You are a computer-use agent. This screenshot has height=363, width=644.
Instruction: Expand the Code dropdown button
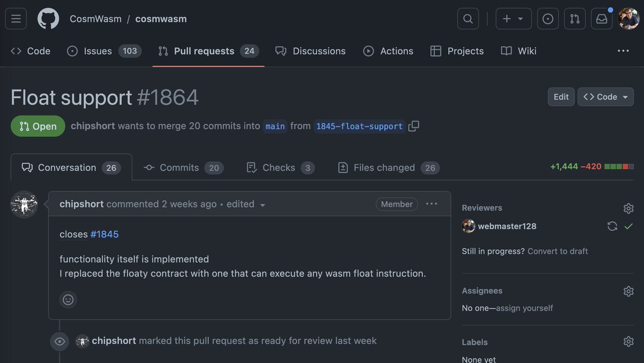[605, 97]
